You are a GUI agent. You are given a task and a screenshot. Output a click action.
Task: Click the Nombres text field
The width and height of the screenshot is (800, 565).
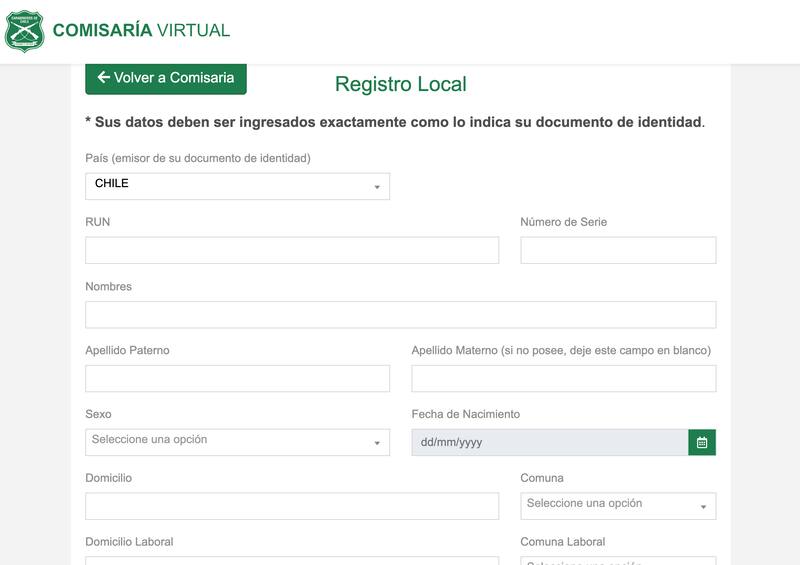coord(400,314)
